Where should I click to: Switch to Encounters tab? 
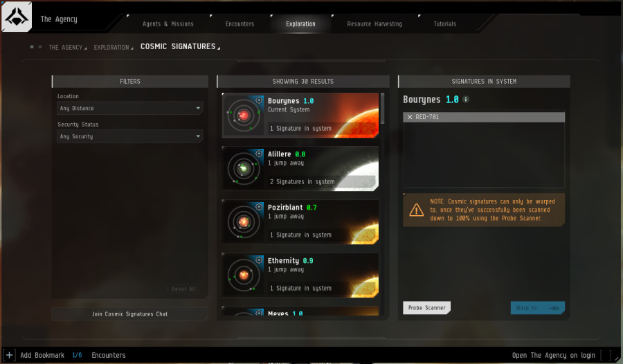point(240,24)
